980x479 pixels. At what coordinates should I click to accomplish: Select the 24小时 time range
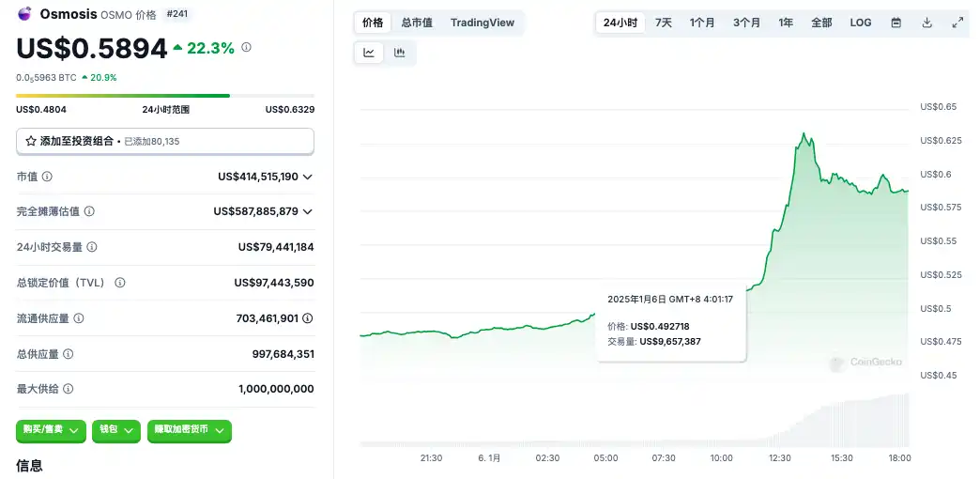pyautogui.click(x=620, y=23)
